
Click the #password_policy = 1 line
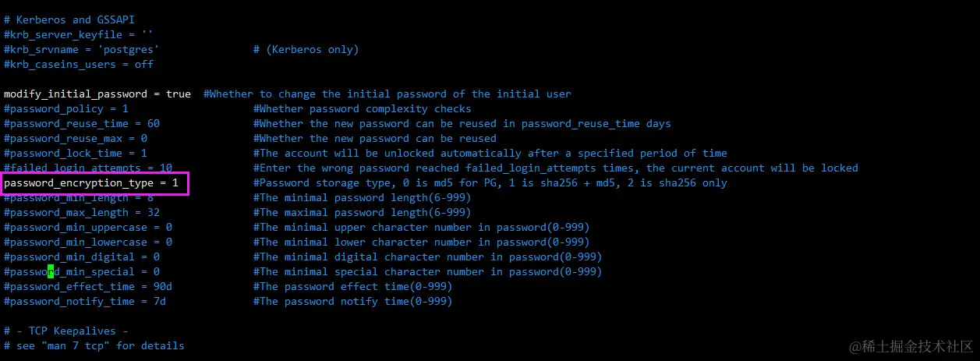(x=66, y=109)
